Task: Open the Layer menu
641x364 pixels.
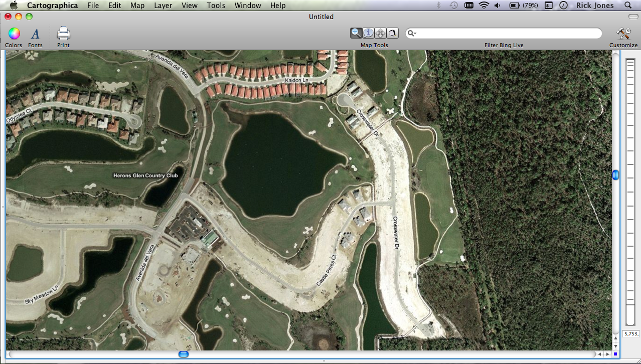Action: pyautogui.click(x=163, y=6)
